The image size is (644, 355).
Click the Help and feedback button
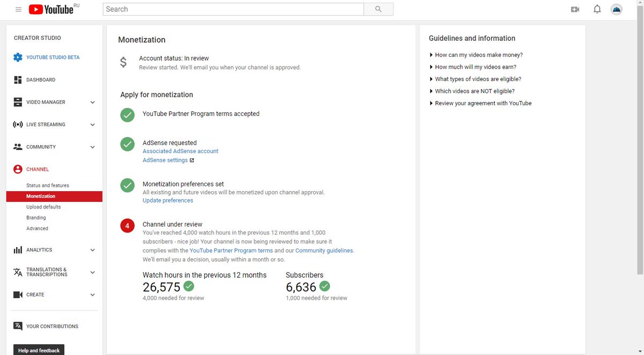[39, 350]
